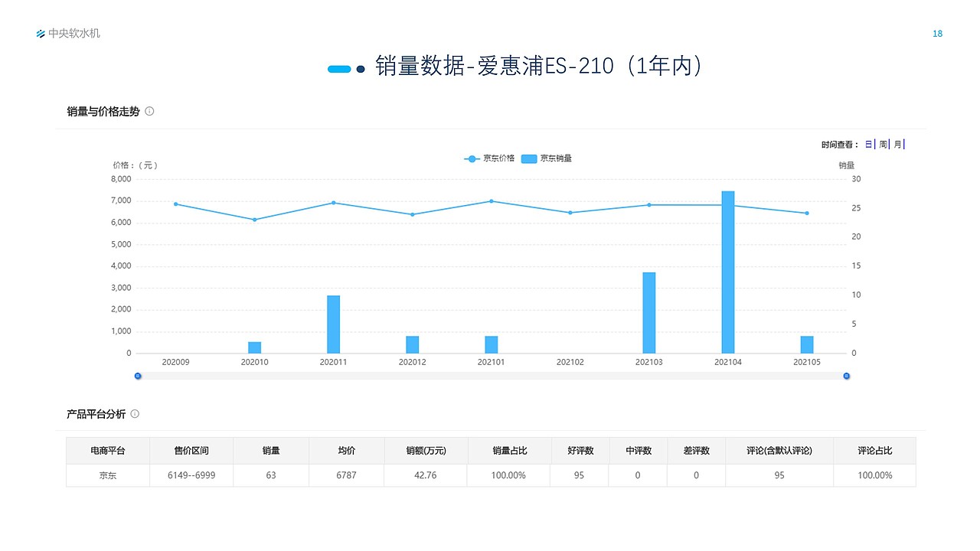Screen dimensions: 980x551
Task: Toggle the 京东销量 legend series
Action: click(x=547, y=158)
